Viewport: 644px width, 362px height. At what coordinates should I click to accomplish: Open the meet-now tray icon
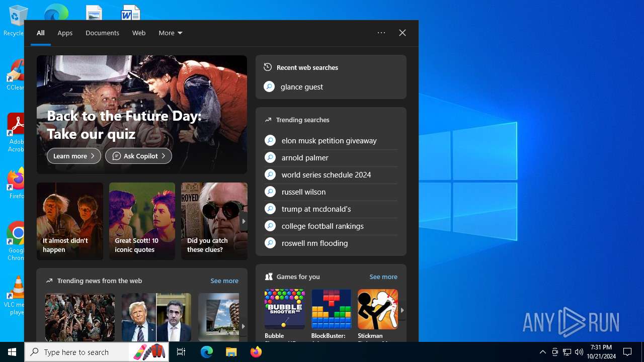click(555, 352)
